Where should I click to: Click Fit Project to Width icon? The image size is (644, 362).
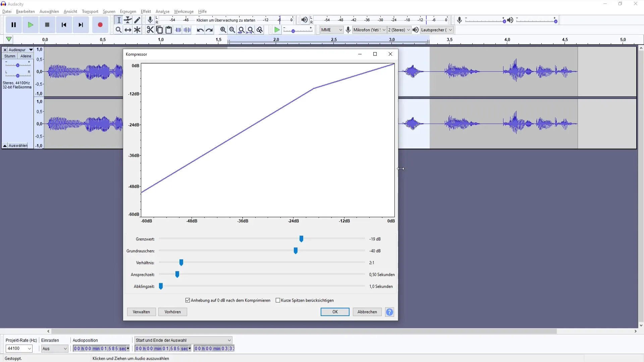pyautogui.click(x=250, y=30)
